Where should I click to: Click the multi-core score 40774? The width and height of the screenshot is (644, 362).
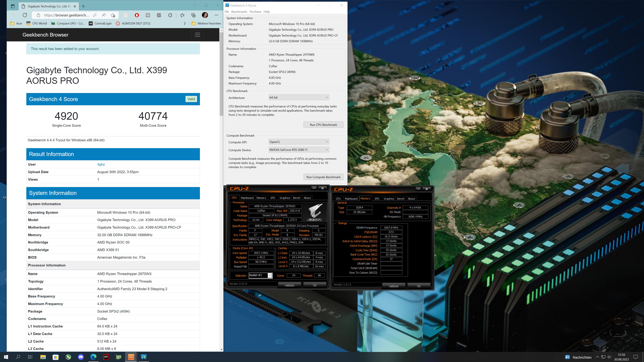[153, 116]
